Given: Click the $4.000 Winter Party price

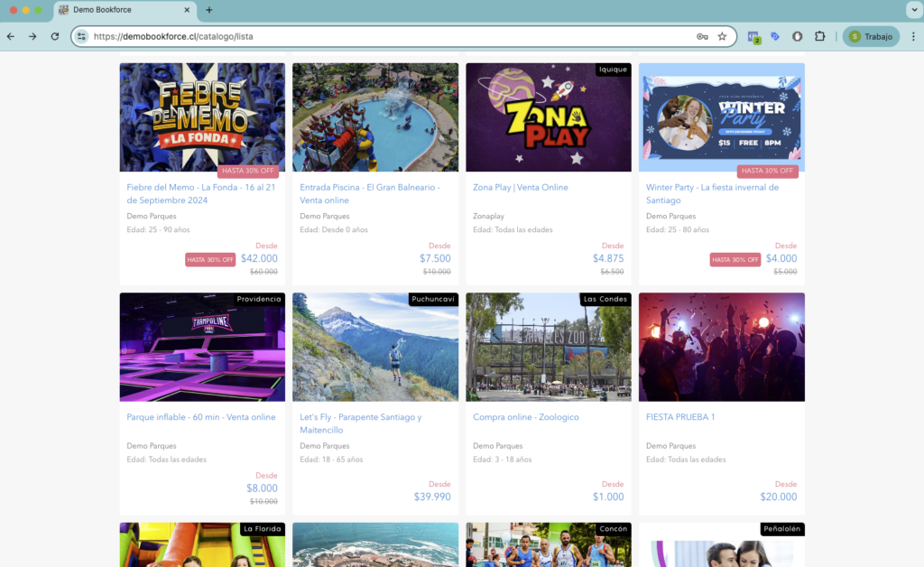Looking at the screenshot, I should click(x=781, y=259).
